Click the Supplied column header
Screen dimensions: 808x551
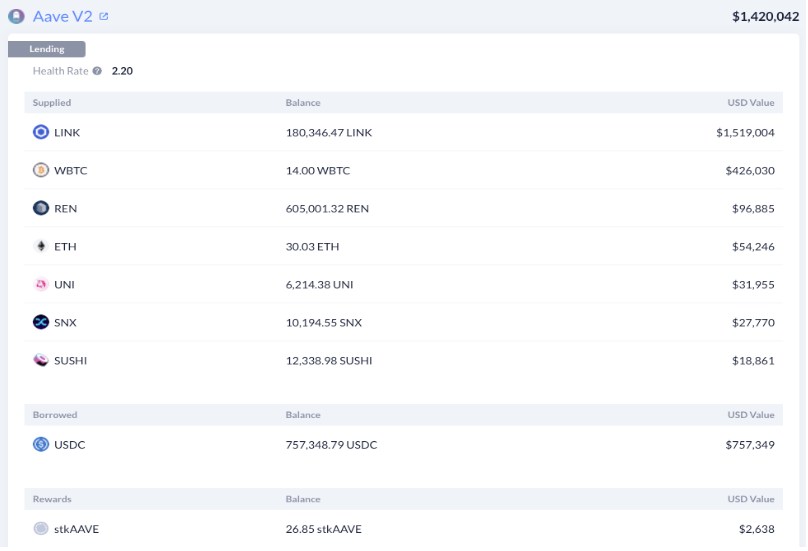(52, 103)
